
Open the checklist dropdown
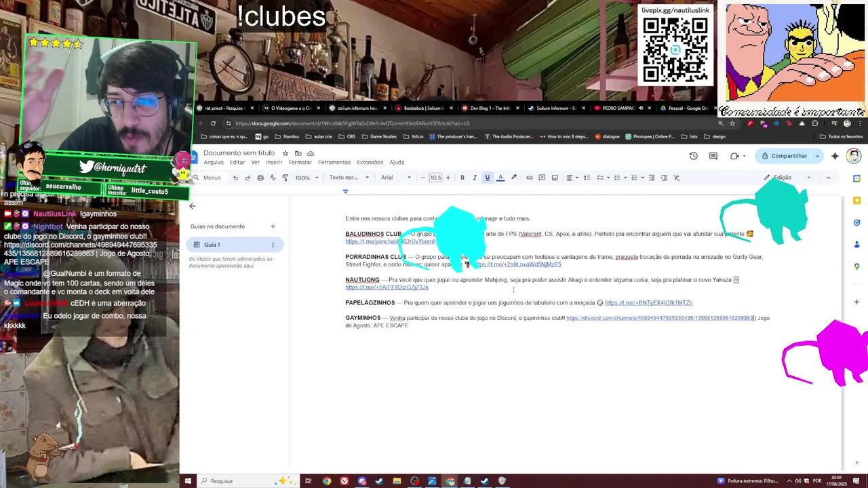pyautogui.click(x=601, y=178)
